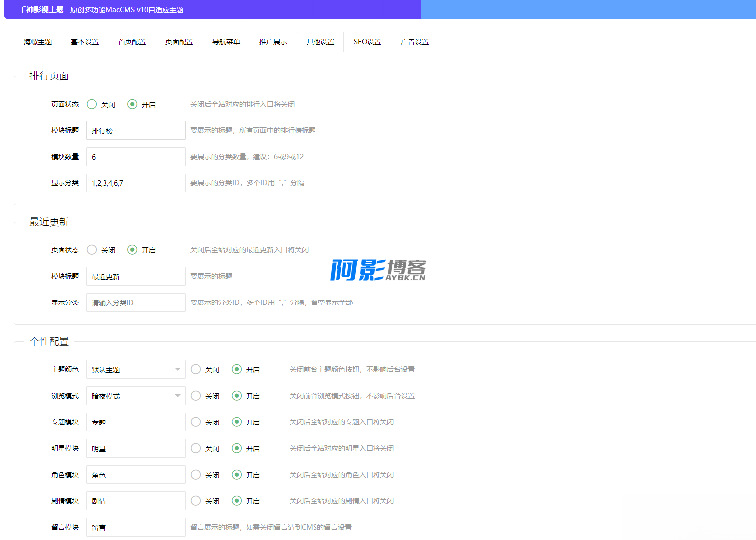Edit the 明星模块 title field
The image size is (756, 540).
pos(136,448)
